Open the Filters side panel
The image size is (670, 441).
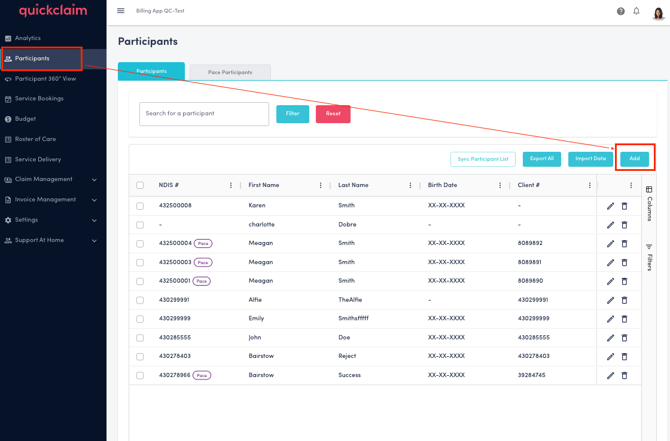pos(649,257)
